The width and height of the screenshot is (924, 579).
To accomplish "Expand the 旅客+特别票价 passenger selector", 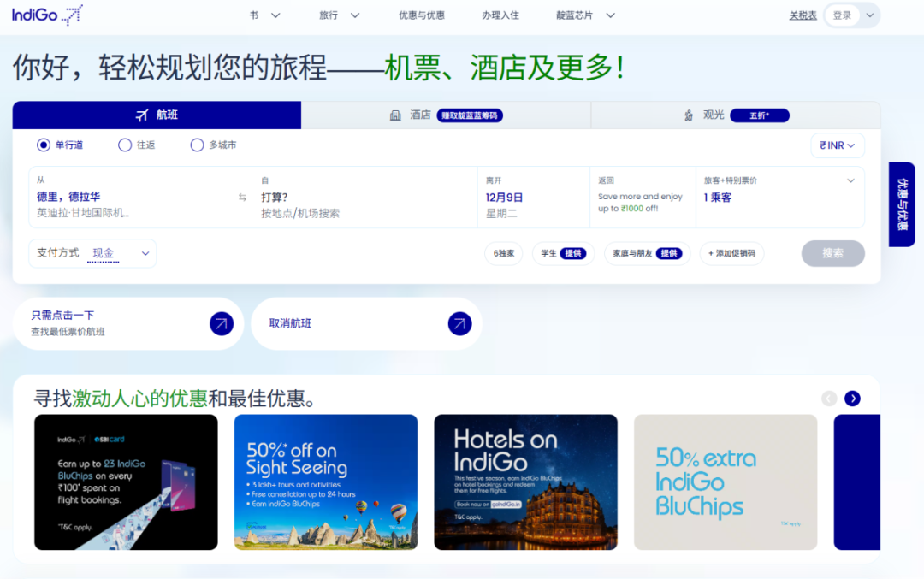I will (850, 180).
